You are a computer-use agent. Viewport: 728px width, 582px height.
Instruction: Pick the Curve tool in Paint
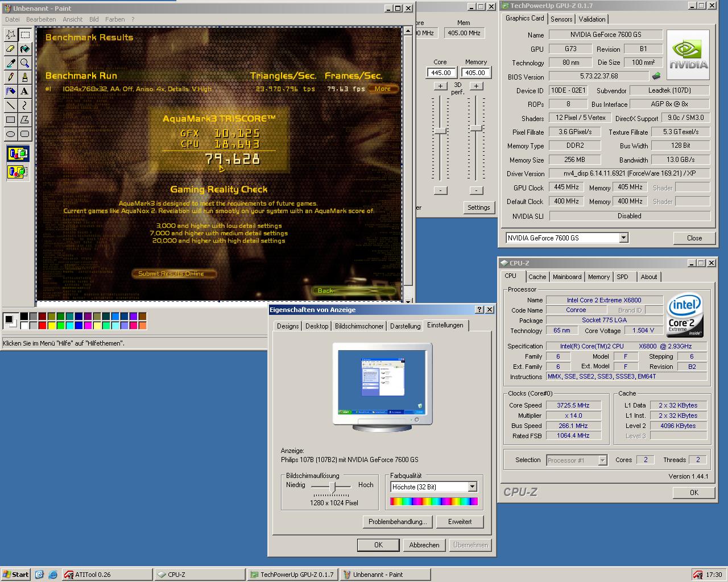tap(24, 105)
